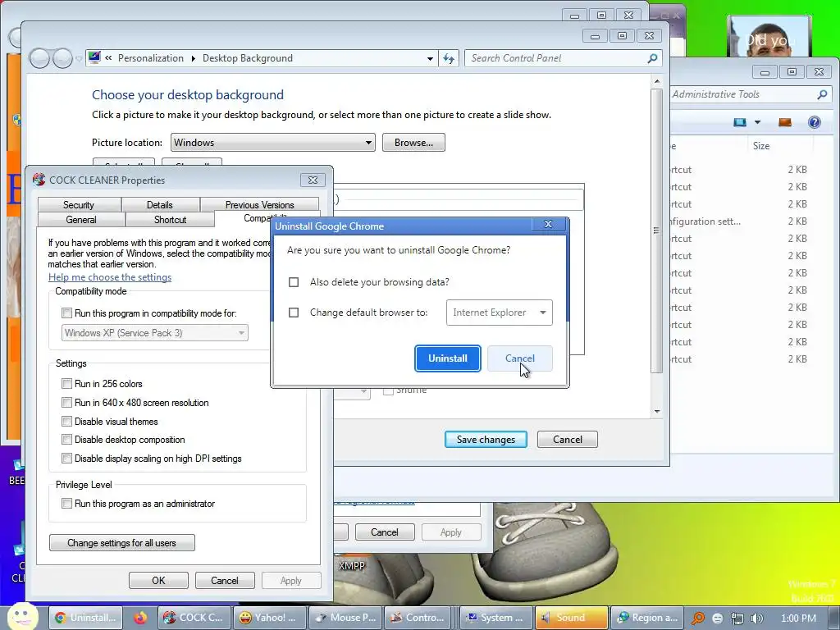Click the Help icon in Administrative Tools window
Viewport: 840px width, 630px height.
[x=815, y=123]
